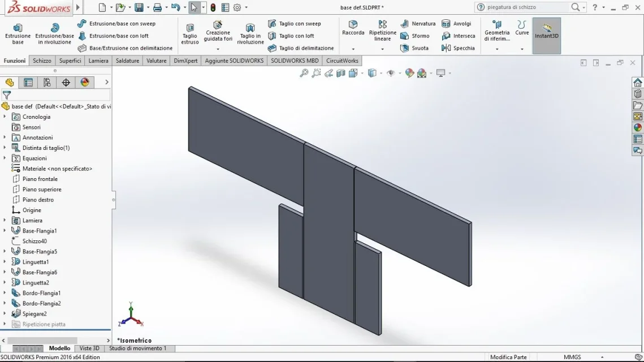Click the Specchia mirror tool
This screenshot has height=362, width=644.
458,48
